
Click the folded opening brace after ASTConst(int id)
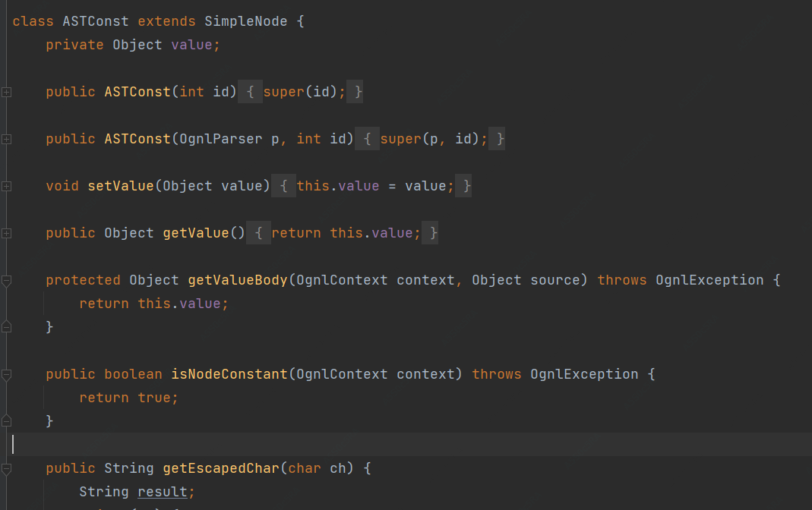(x=250, y=92)
